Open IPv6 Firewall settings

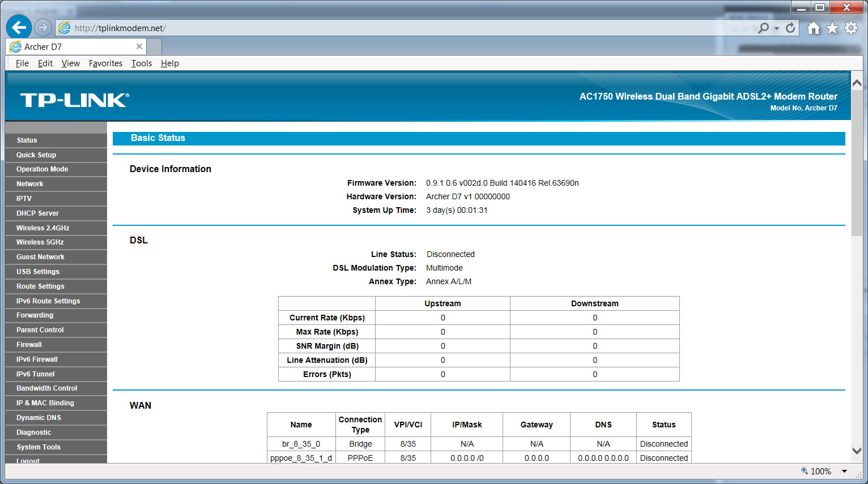[56, 359]
